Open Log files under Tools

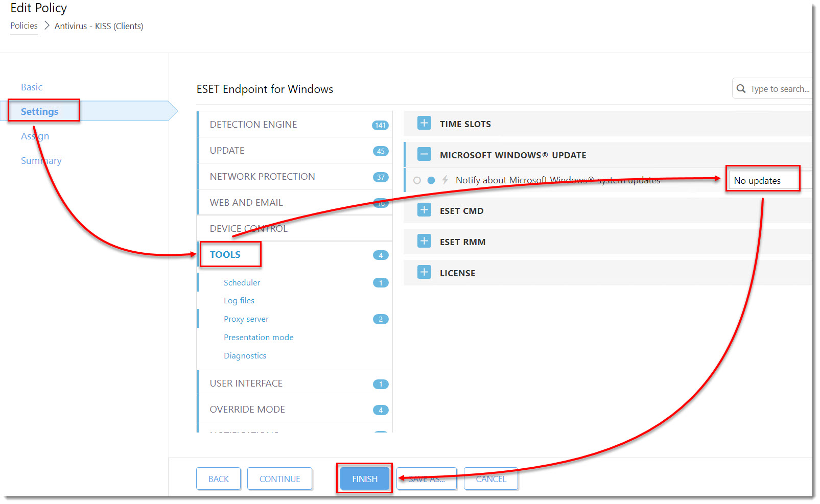[x=239, y=301]
